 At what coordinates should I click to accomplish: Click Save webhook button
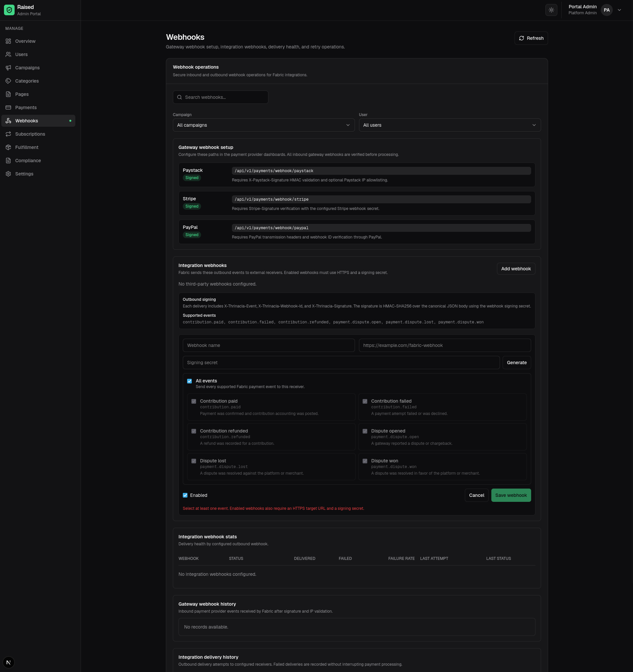[511, 495]
